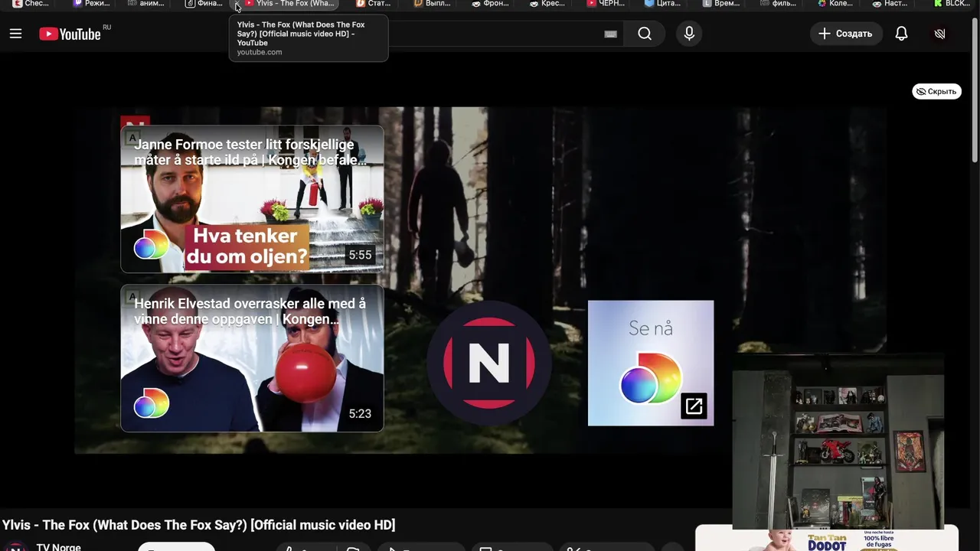
Task: Switch to the Фрон... browser tab
Action: (x=491, y=4)
